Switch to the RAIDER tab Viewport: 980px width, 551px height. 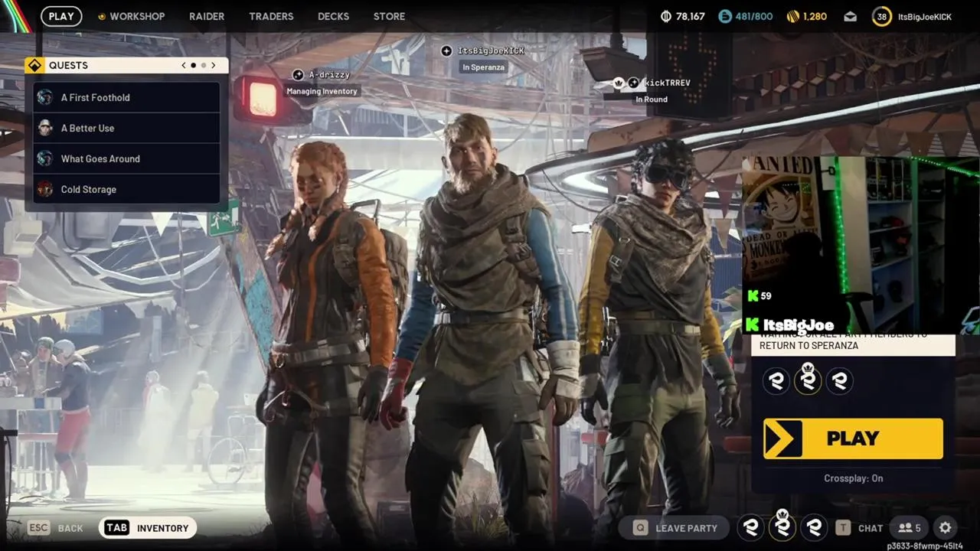pyautogui.click(x=207, y=16)
